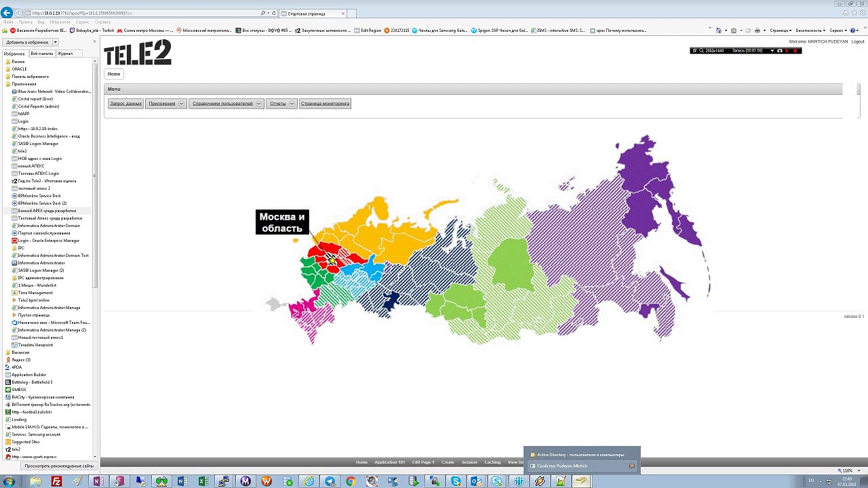Click Application 101 in developer toolbar

[390, 462]
